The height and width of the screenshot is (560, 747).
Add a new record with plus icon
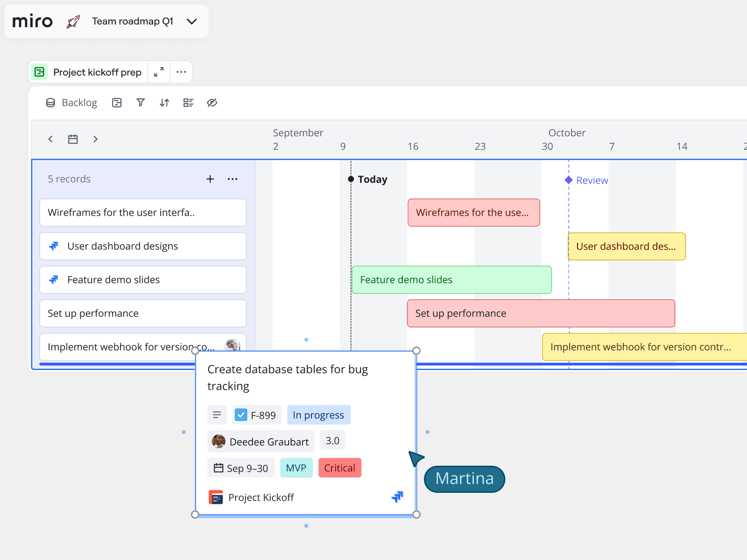210,179
